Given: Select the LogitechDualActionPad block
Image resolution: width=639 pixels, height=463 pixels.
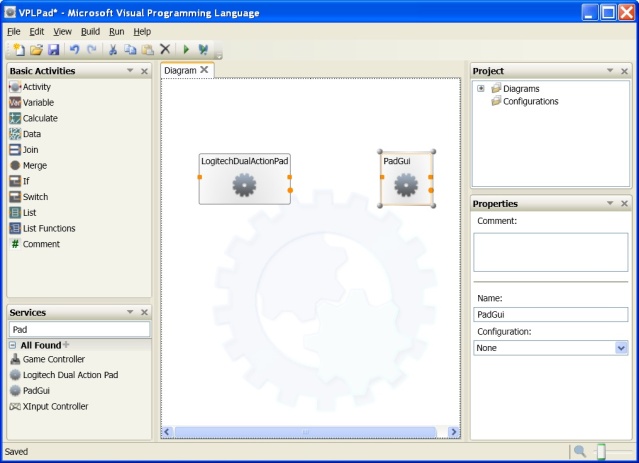Looking at the screenshot, I should [x=245, y=179].
